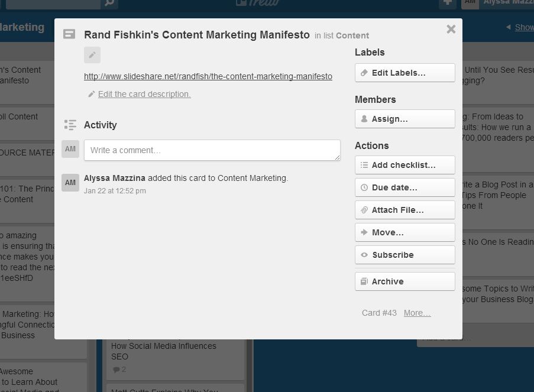Click the Trello logo in the header
Image resolution: width=534 pixels, height=392 pixels.
tap(258, 3)
